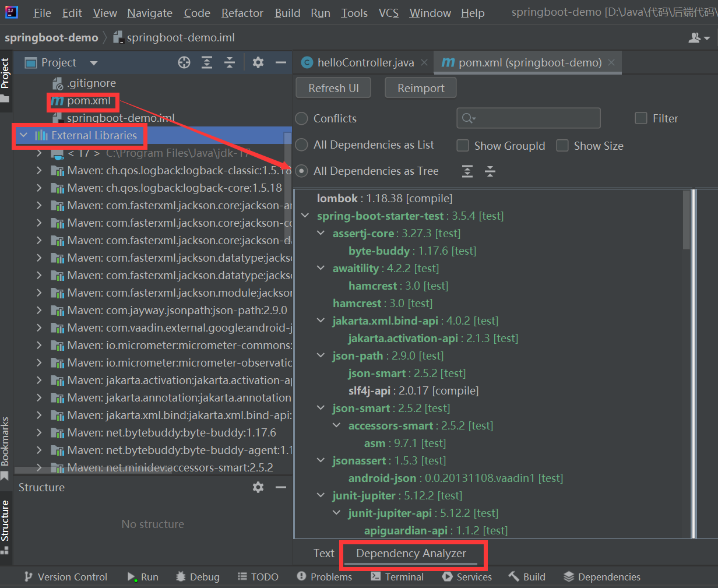Enable Show GroupId checkbox
This screenshot has height=588, width=718.
click(x=463, y=146)
